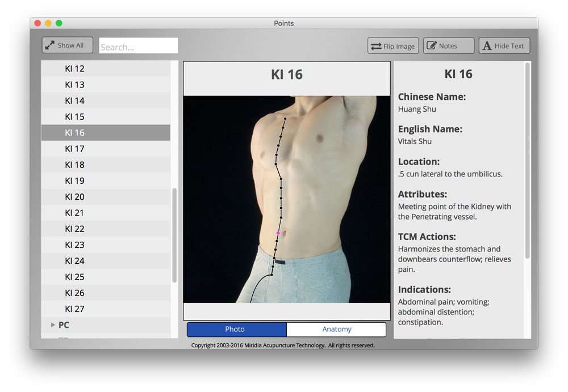This screenshot has height=392, width=568.
Task: Click the text '.5 cun lateral to the umbilicus.'
Action: point(450,174)
